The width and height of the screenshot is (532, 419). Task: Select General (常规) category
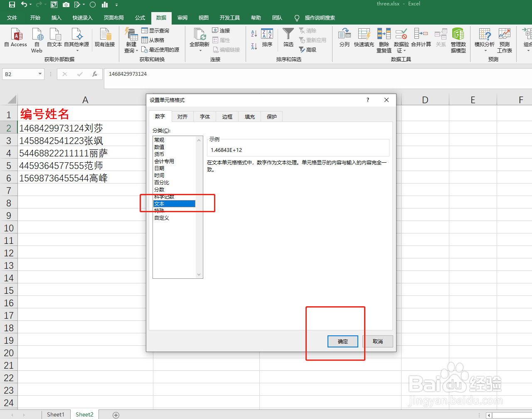point(174,140)
